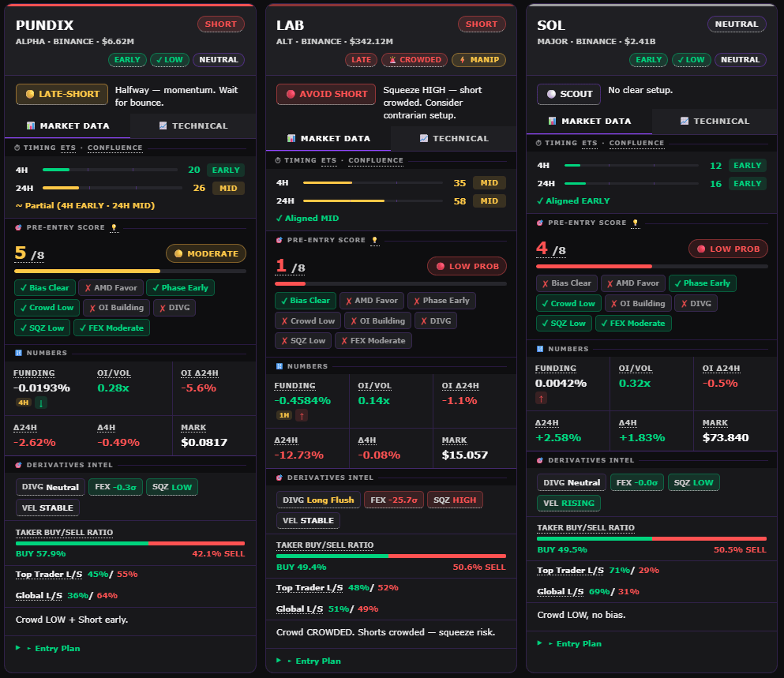Click the Pre-Entry Score target icon on SOL
Screen dimensions: 784x678
[540, 223]
